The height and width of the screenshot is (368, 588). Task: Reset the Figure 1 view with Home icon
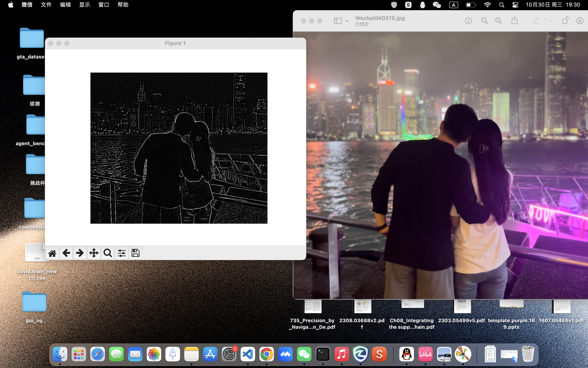coord(52,253)
